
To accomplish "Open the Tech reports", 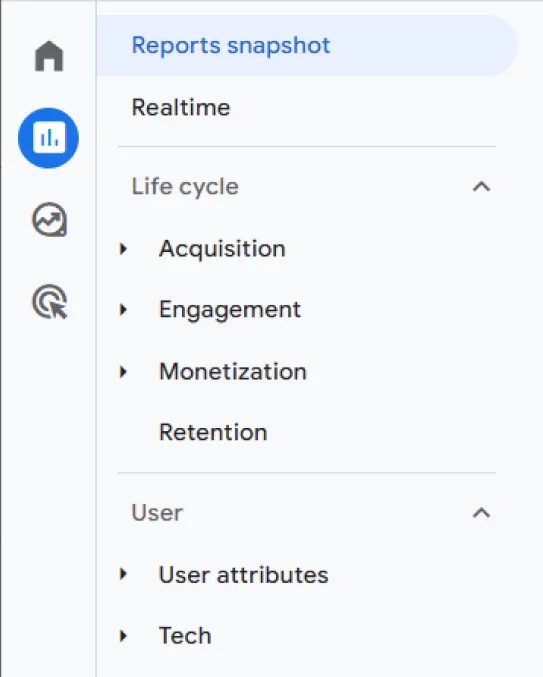I will [x=185, y=636].
